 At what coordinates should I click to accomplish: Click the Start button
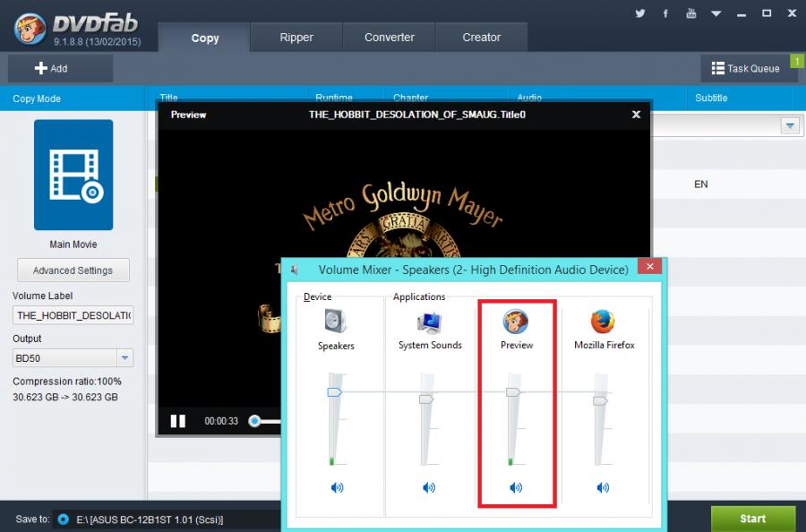pyautogui.click(x=753, y=519)
